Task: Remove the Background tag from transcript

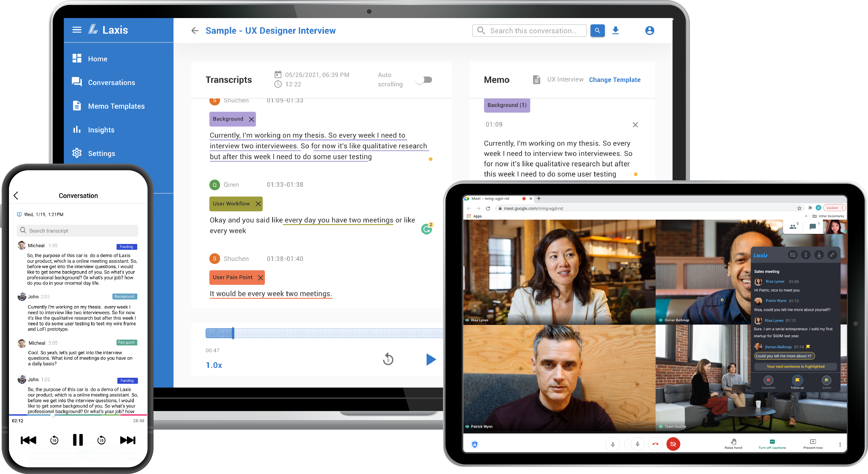Action: click(251, 119)
